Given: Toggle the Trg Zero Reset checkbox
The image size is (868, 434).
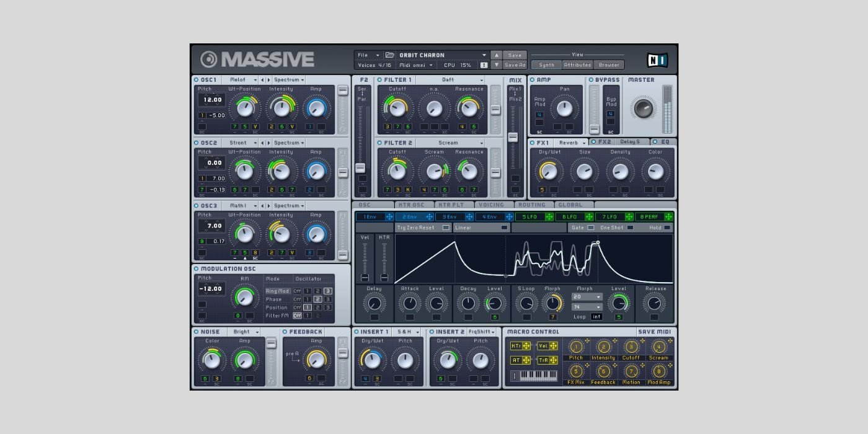Looking at the screenshot, I should (446, 228).
